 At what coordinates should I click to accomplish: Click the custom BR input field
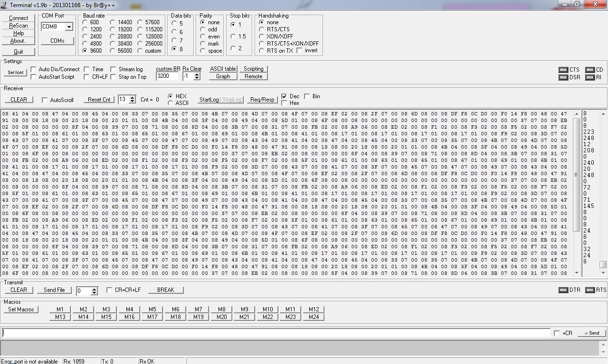pyautogui.click(x=167, y=76)
